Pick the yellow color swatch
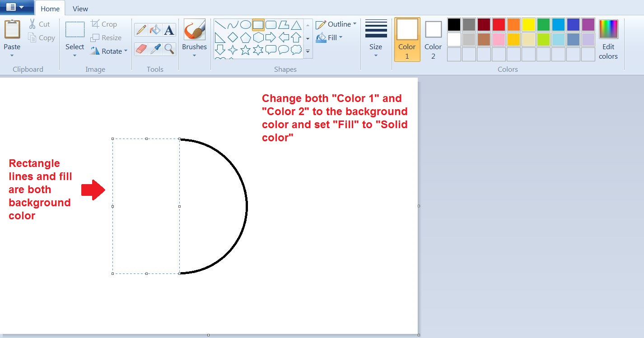The width and height of the screenshot is (644, 338). pos(529,24)
